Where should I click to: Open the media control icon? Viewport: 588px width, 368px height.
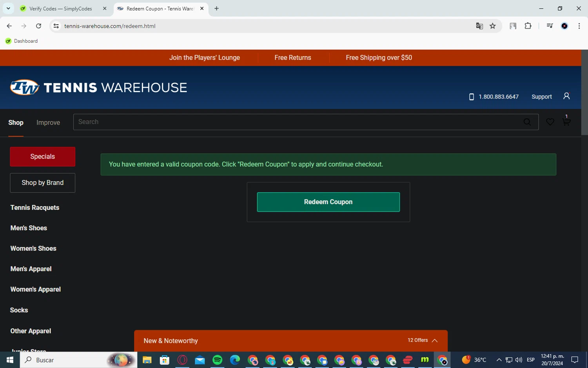point(550,26)
